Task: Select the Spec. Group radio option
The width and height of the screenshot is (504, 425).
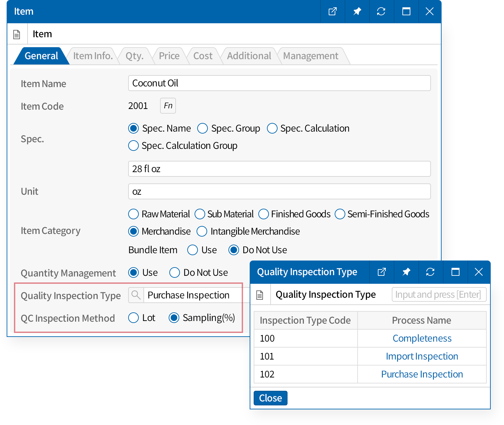Action: point(203,128)
